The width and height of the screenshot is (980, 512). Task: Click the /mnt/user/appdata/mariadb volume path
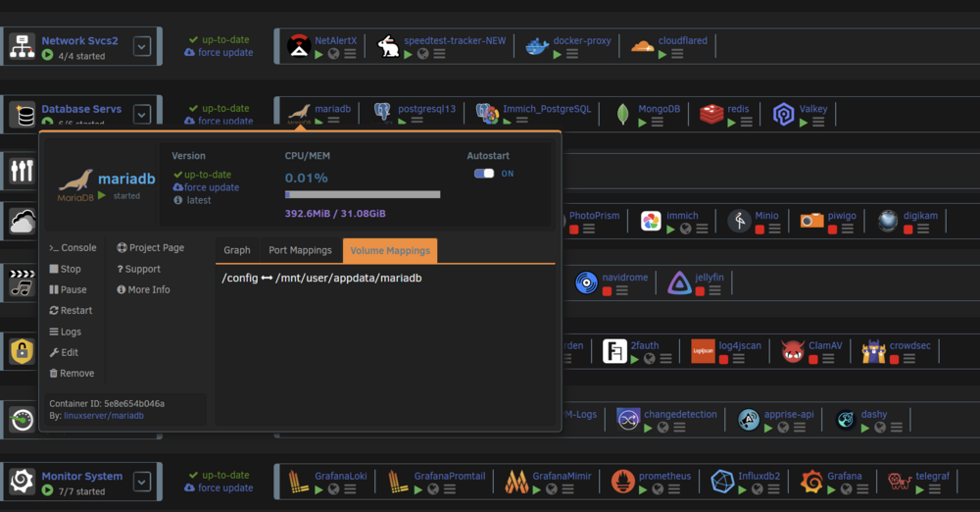(x=349, y=278)
